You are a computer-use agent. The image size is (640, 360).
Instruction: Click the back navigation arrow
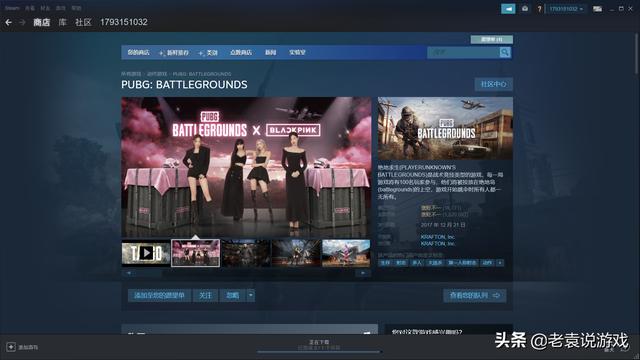coord(8,22)
